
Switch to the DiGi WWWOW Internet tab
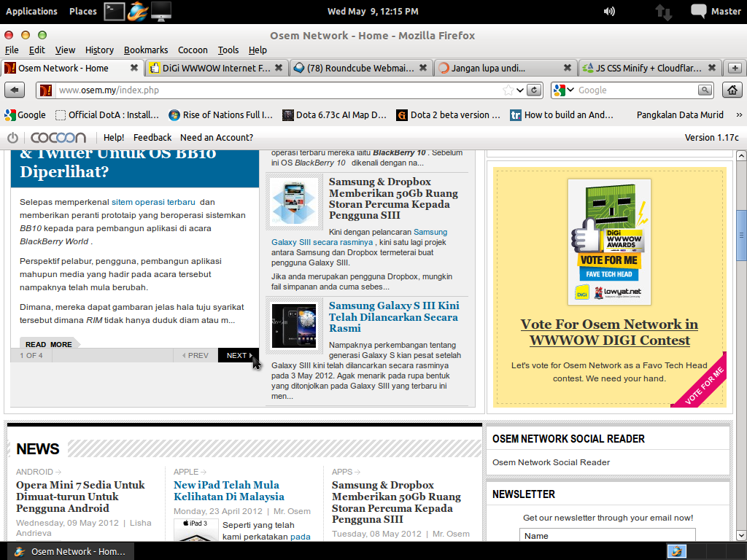pos(216,68)
